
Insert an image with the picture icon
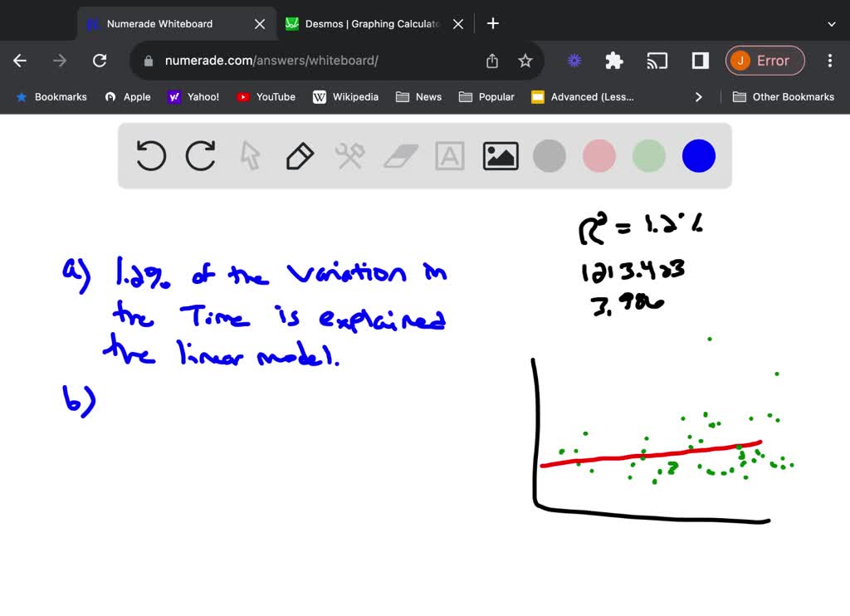501,156
